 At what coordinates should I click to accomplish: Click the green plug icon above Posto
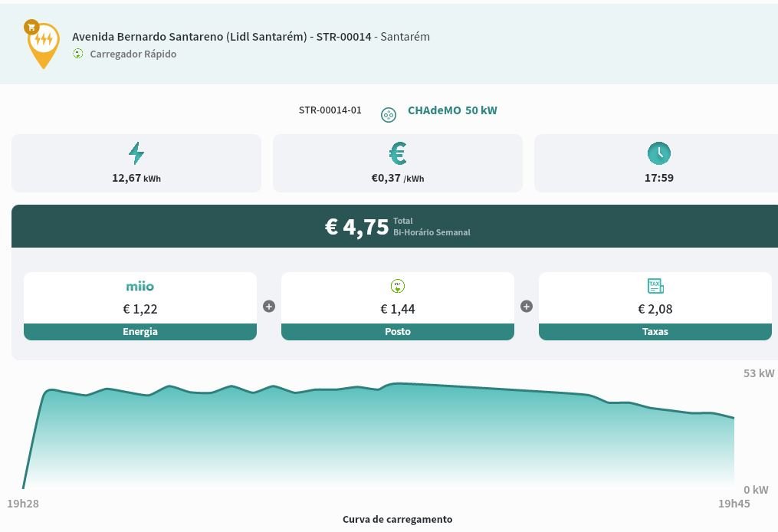(397, 287)
